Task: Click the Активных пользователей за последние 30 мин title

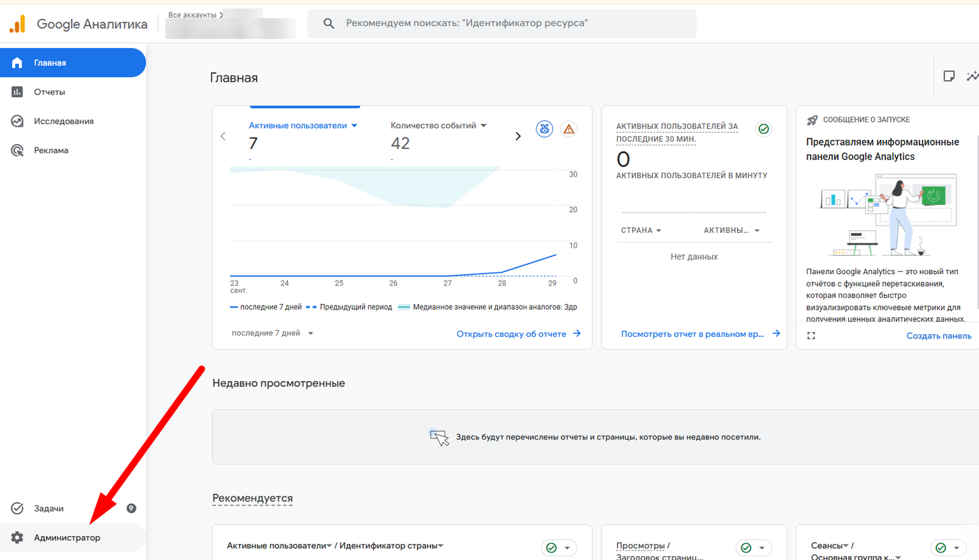Action: 677,133
